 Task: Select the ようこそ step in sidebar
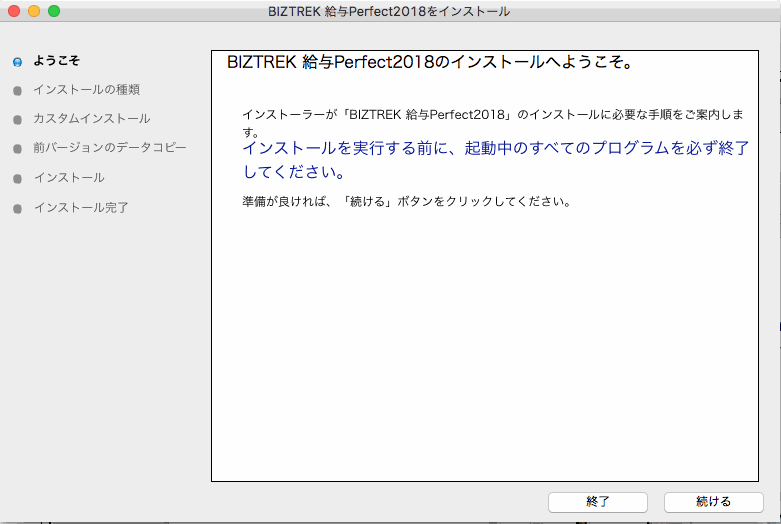pyautogui.click(x=56, y=60)
